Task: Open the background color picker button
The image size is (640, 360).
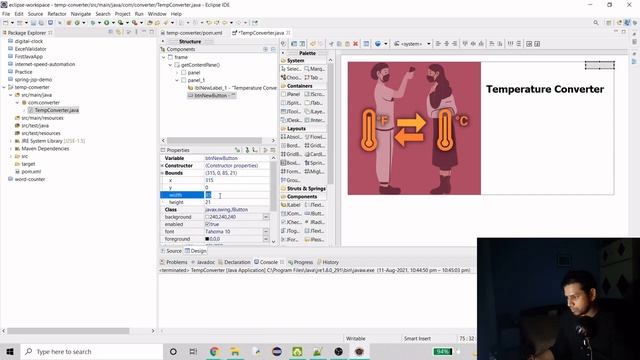Action: pos(266,217)
